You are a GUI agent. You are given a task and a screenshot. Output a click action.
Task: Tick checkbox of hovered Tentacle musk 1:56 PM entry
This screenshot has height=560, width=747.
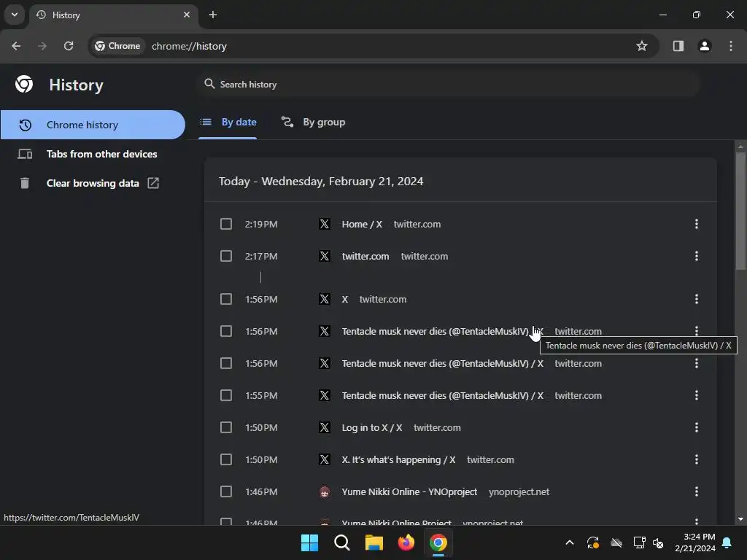coord(226,331)
